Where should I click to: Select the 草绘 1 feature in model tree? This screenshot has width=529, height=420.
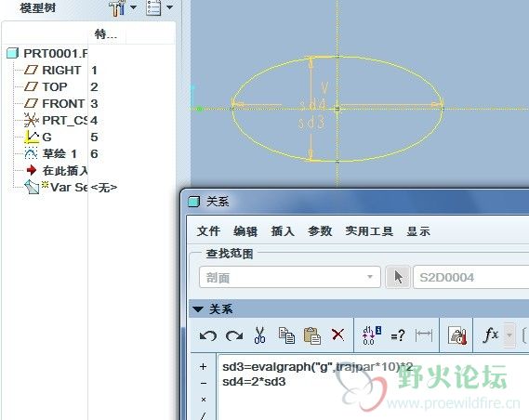coord(60,153)
